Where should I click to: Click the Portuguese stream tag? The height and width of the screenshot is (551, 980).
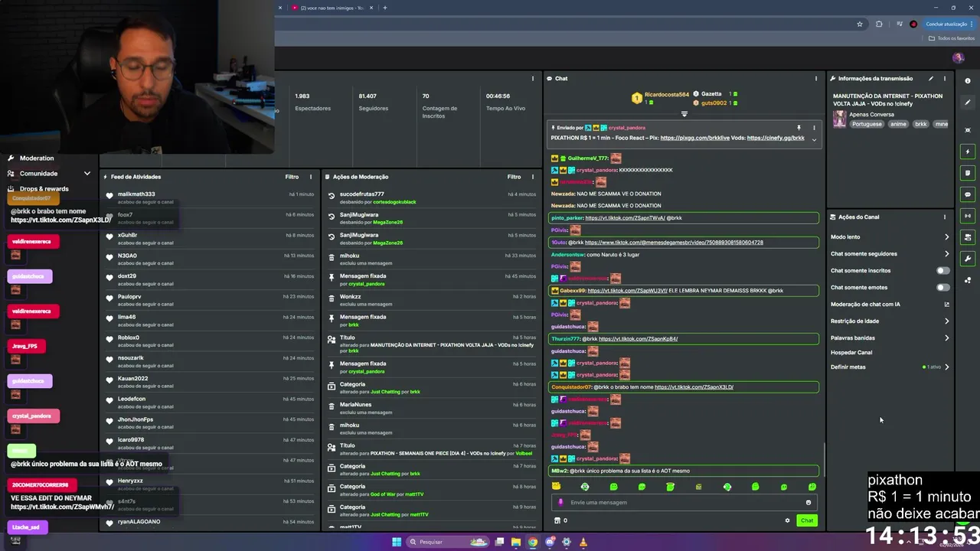click(867, 124)
